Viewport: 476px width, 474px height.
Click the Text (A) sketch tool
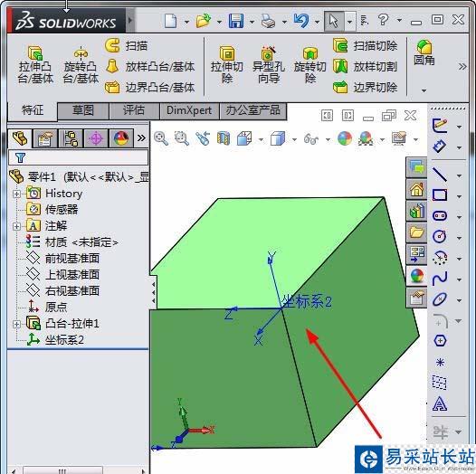coord(440,403)
